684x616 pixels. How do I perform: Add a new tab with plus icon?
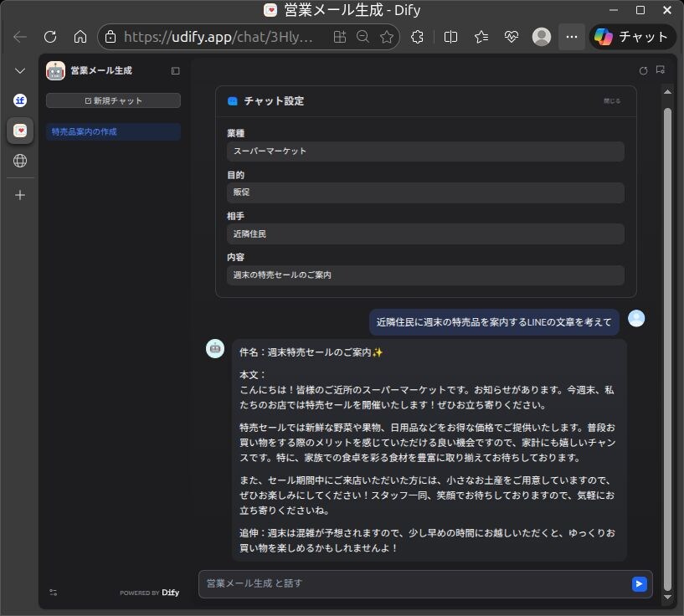20,195
